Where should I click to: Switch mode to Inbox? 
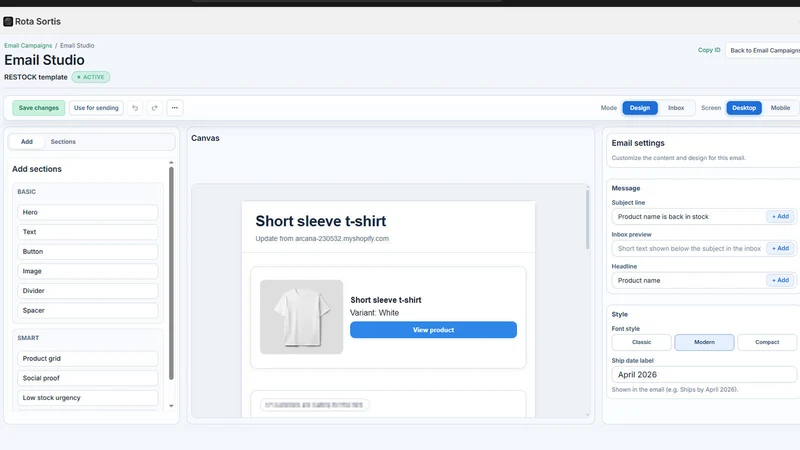pyautogui.click(x=676, y=108)
